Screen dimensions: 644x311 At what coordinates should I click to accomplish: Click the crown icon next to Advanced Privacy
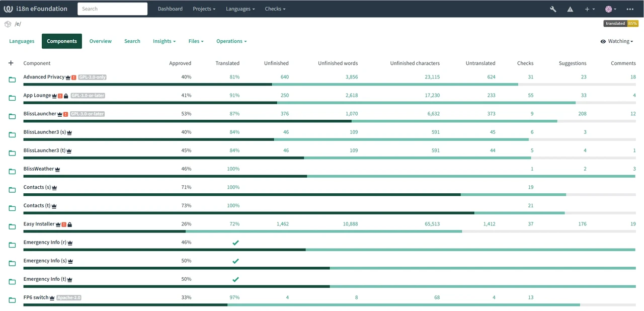pyautogui.click(x=68, y=77)
